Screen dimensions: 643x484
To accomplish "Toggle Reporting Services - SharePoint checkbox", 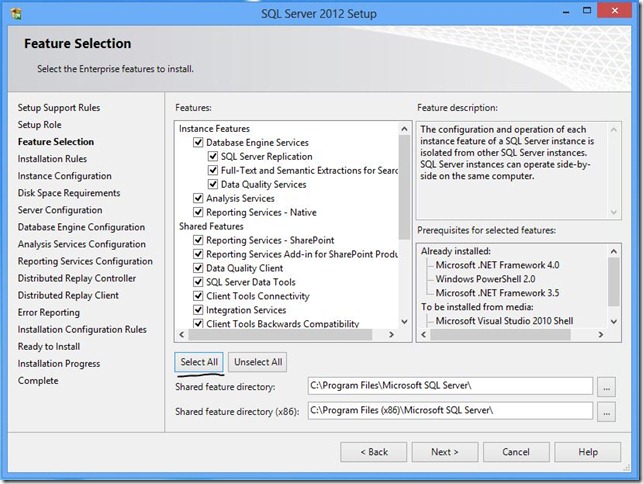I will tap(198, 240).
